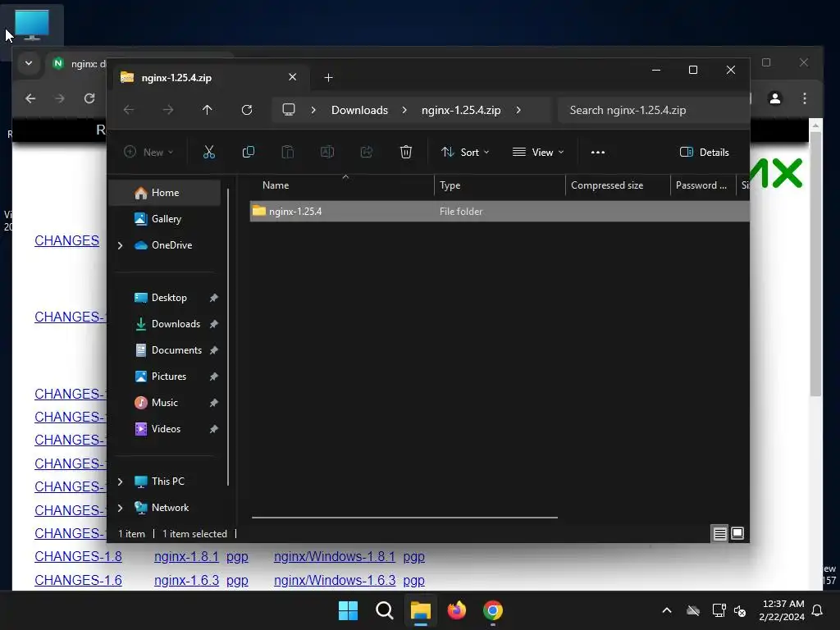Open the New dropdown menu
Image resolution: width=840 pixels, height=630 pixels.
148,152
